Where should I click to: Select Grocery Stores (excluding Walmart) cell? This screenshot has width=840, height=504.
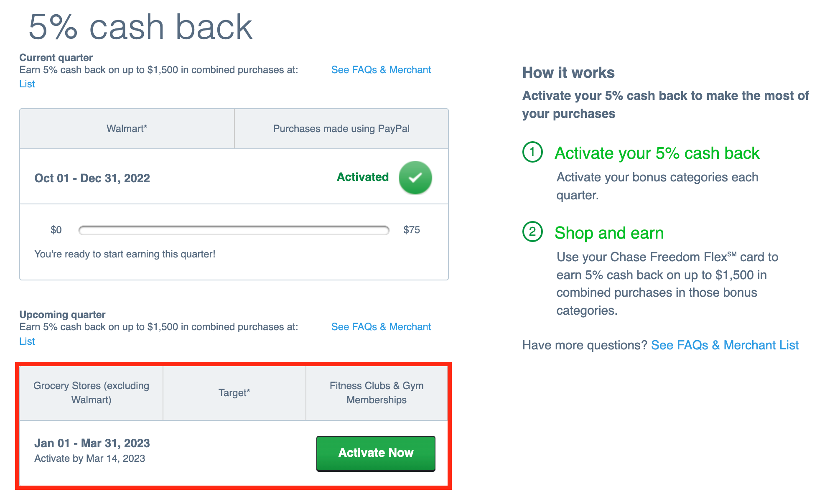click(x=91, y=393)
